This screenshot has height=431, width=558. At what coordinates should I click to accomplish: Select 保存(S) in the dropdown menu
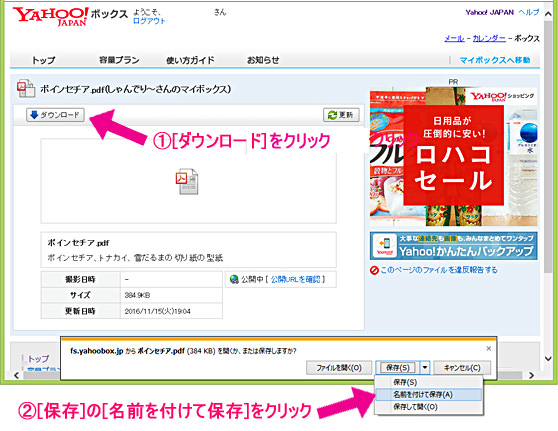(428, 382)
